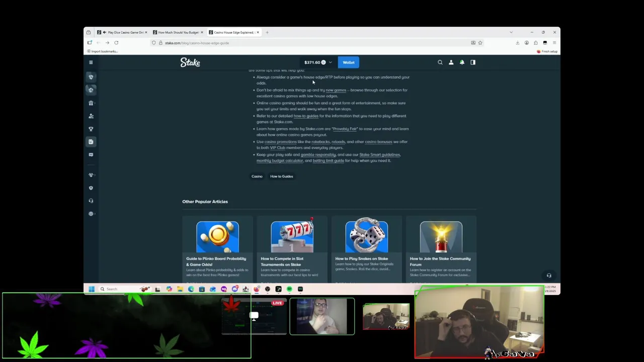Follow the 'casino promotions' link
Viewport: 644px width, 362px height.
coord(280,142)
